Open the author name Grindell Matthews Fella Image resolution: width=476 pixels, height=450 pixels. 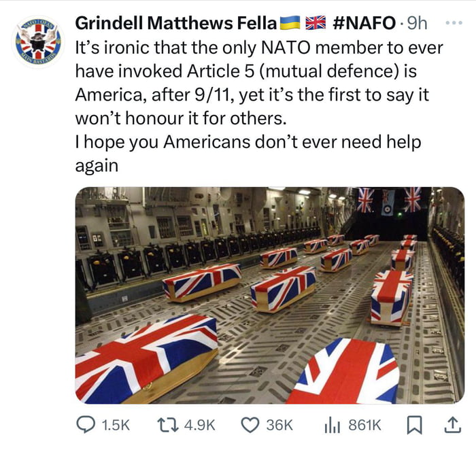[175, 22]
